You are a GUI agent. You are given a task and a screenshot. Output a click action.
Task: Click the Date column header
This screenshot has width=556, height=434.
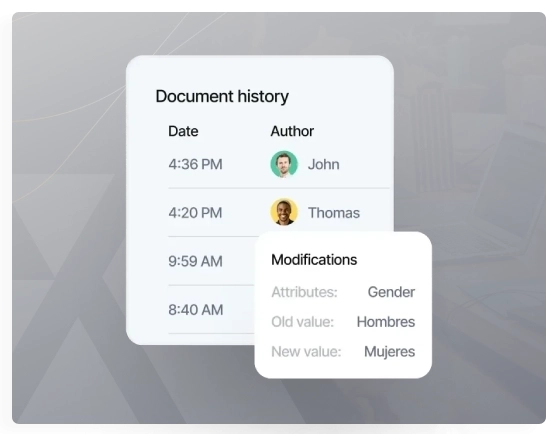point(183,131)
